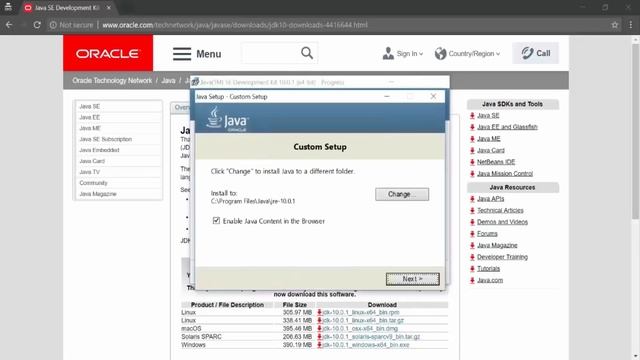Screen dimensions: 640x360
Task: Open Java TV in the left sidebar
Action: coord(89,172)
